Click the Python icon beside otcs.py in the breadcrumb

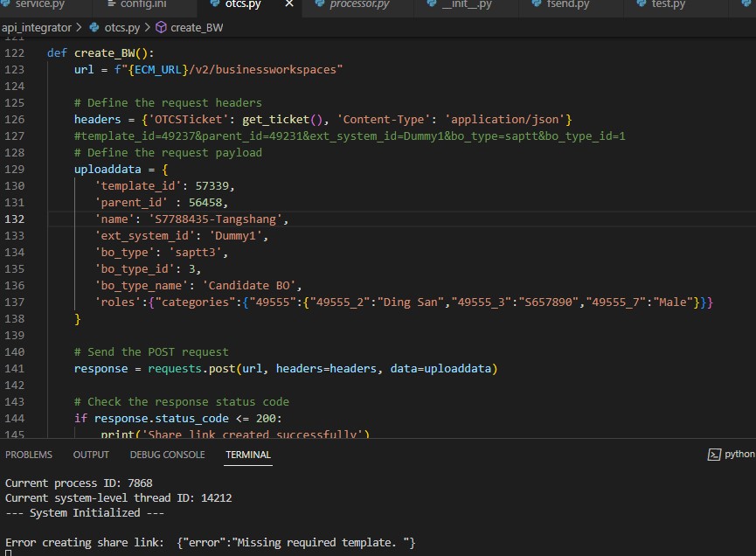pyautogui.click(x=92, y=27)
